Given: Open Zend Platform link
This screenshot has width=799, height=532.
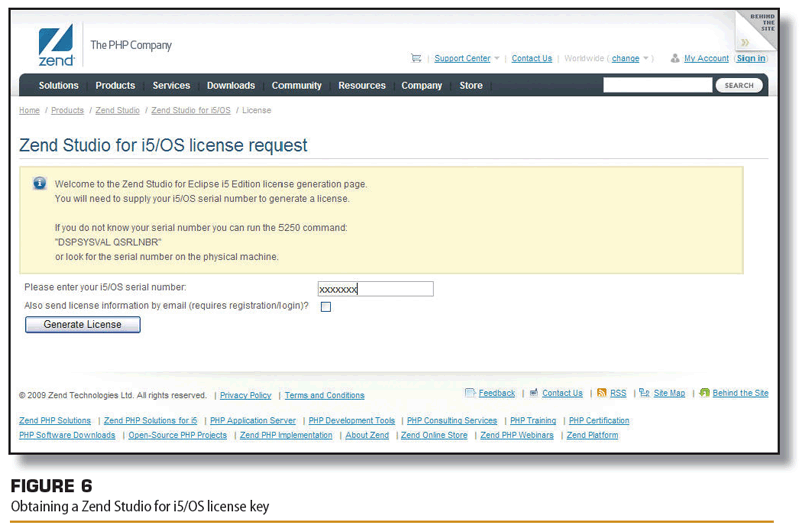Looking at the screenshot, I should (x=592, y=435).
